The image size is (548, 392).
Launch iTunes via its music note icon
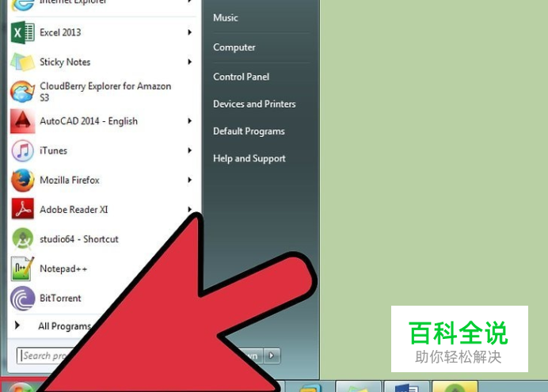click(23, 151)
